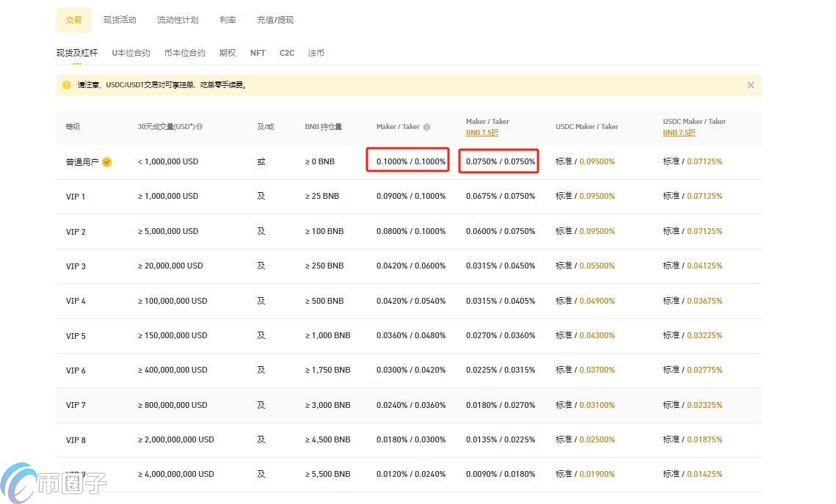Screen dimensions: 836x504
Task: Click the ≥ 5,500 BNB holding cell
Action: click(328, 474)
